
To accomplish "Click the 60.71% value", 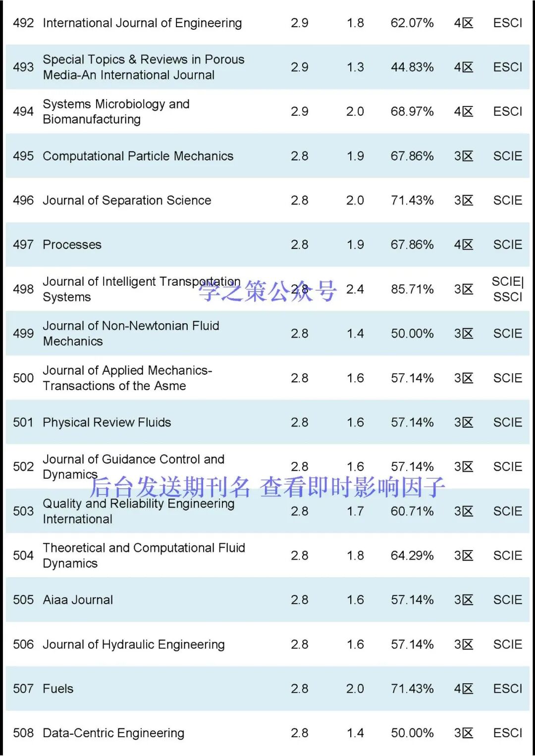I will [x=412, y=511].
